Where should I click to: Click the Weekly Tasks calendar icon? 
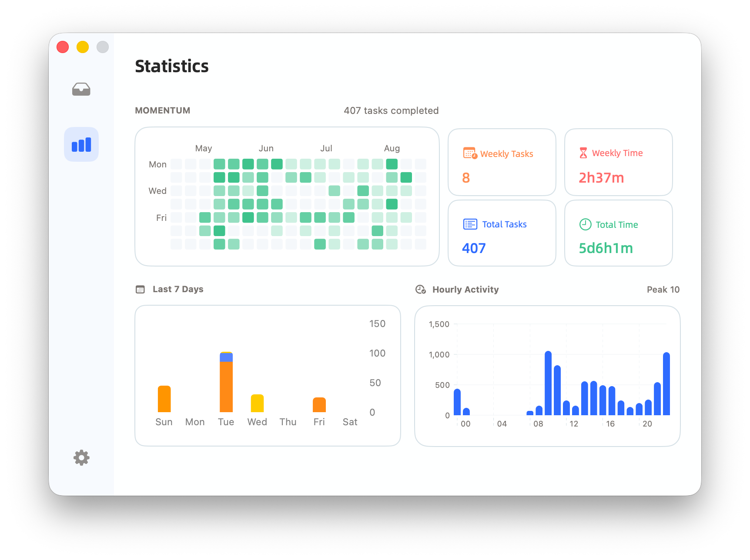coord(470,153)
